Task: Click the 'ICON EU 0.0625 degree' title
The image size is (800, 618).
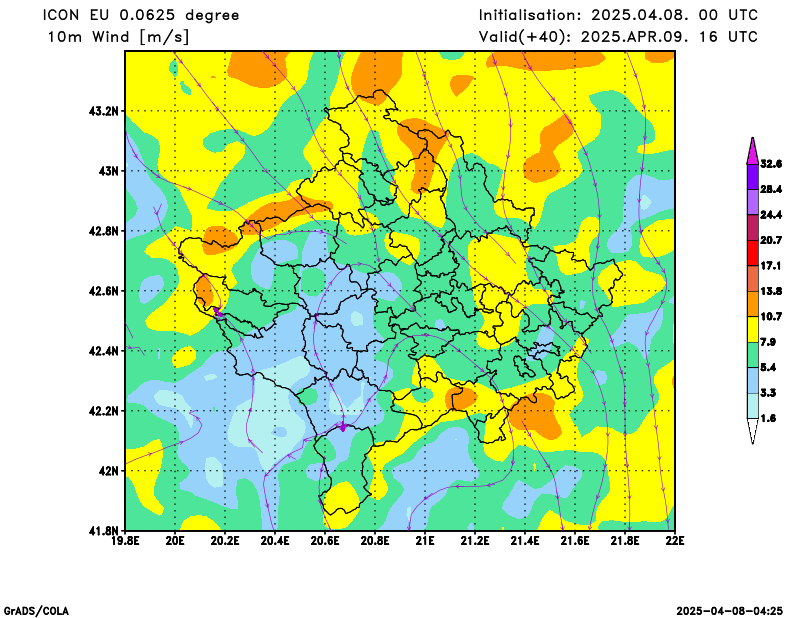Action: [141, 15]
